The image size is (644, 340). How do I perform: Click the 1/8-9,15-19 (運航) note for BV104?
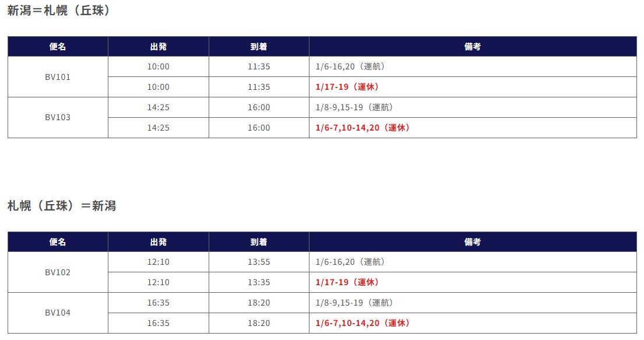point(354,303)
